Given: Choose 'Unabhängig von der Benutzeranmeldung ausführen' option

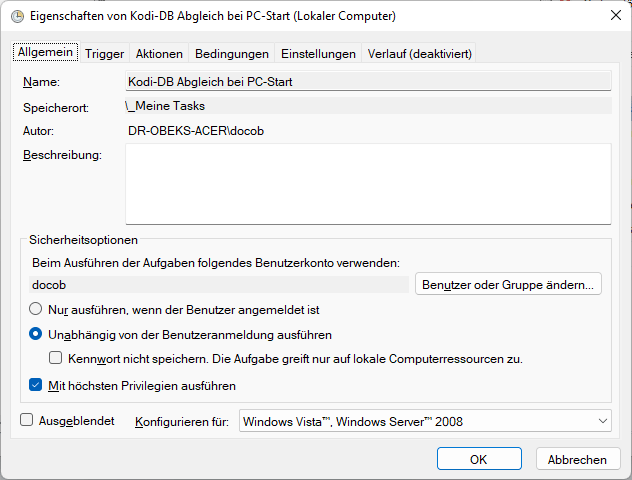Looking at the screenshot, I should coord(35,334).
